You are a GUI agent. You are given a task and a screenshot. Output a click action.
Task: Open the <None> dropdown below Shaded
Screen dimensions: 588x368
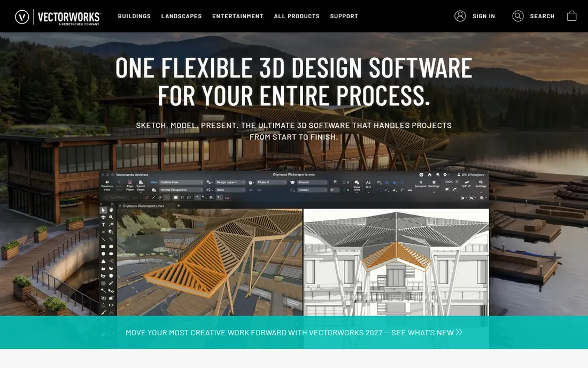[x=312, y=190]
